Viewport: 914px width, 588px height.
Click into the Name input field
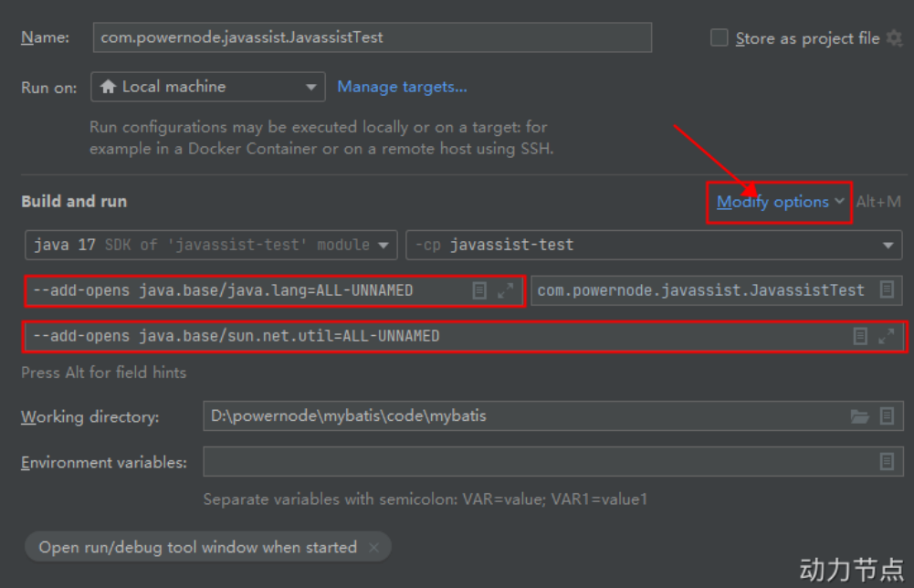coord(373,37)
